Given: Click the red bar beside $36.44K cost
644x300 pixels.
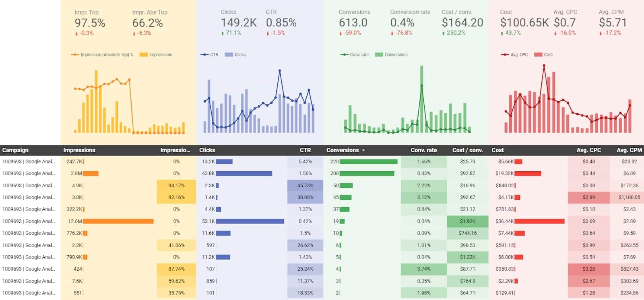Looking at the screenshot, I should tap(539, 221).
